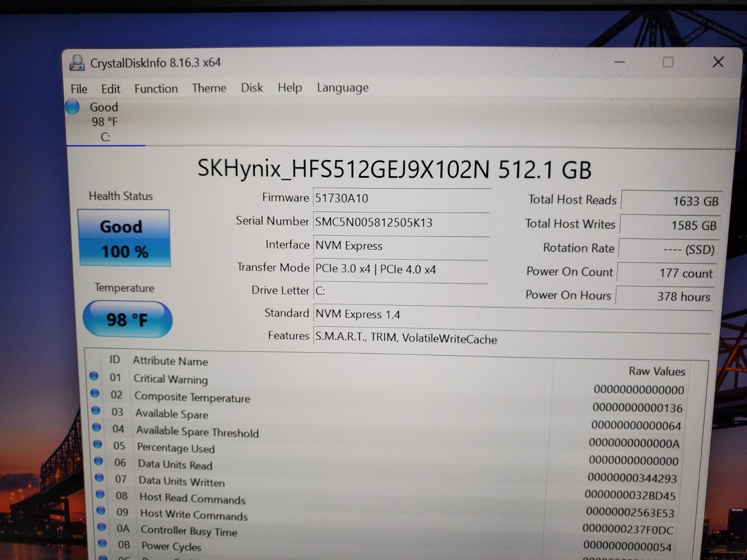The image size is (747, 560).
Task: Click the Serial Number field SMC5N005812505K13
Action: 402,222
